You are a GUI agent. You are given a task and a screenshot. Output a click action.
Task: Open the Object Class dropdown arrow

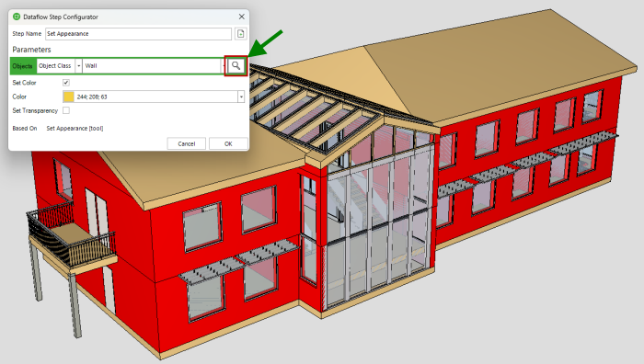(78, 65)
